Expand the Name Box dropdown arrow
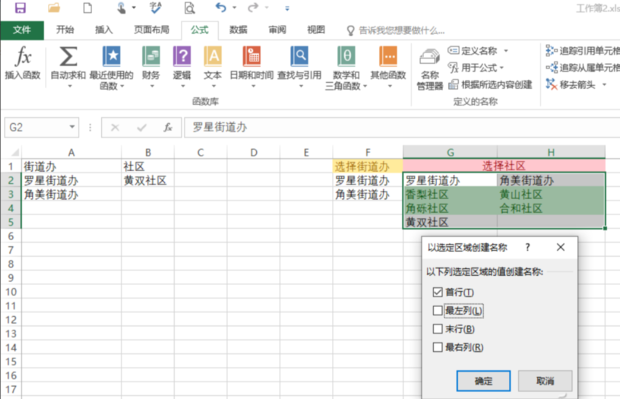This screenshot has height=399, width=620. click(72, 127)
